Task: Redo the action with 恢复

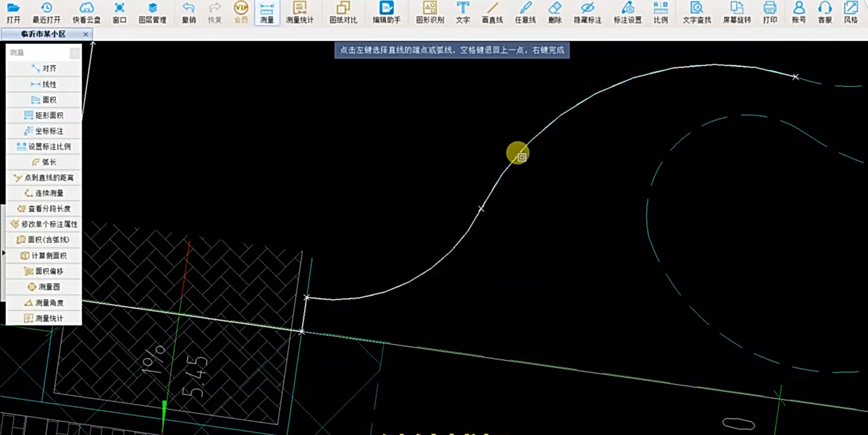Action: pos(215,13)
